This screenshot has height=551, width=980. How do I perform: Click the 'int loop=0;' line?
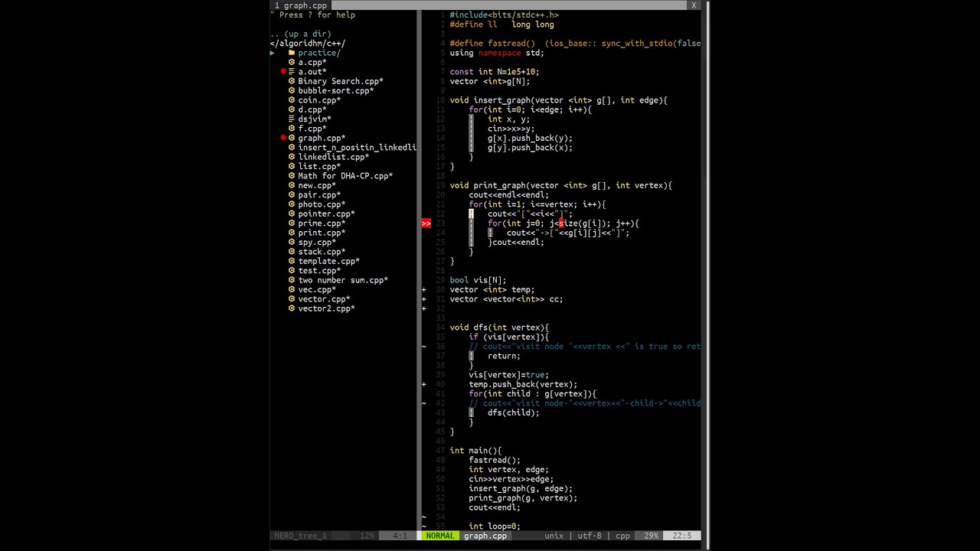(495, 527)
